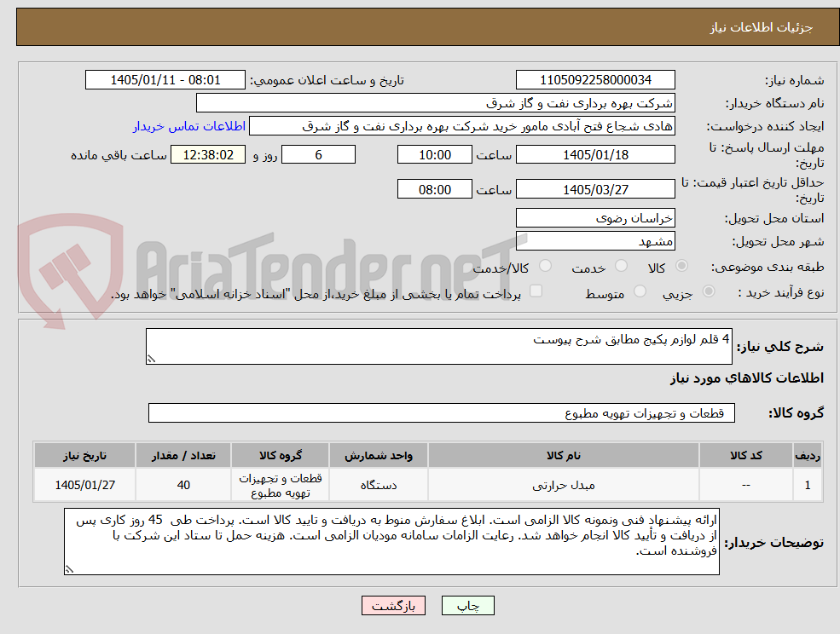The width and height of the screenshot is (840, 634).
Task: Click the goods group table cell in row 1
Action: (x=281, y=485)
